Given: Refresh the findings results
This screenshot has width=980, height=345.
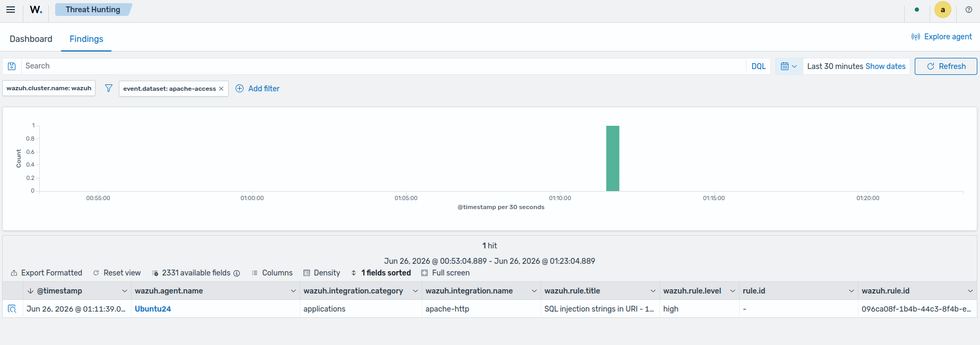Looking at the screenshot, I should [946, 66].
